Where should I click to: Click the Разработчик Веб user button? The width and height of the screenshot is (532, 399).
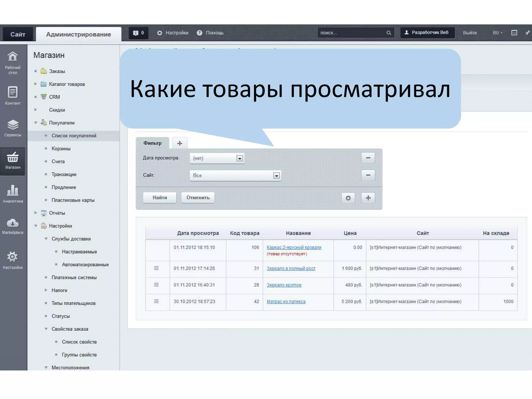tap(427, 32)
